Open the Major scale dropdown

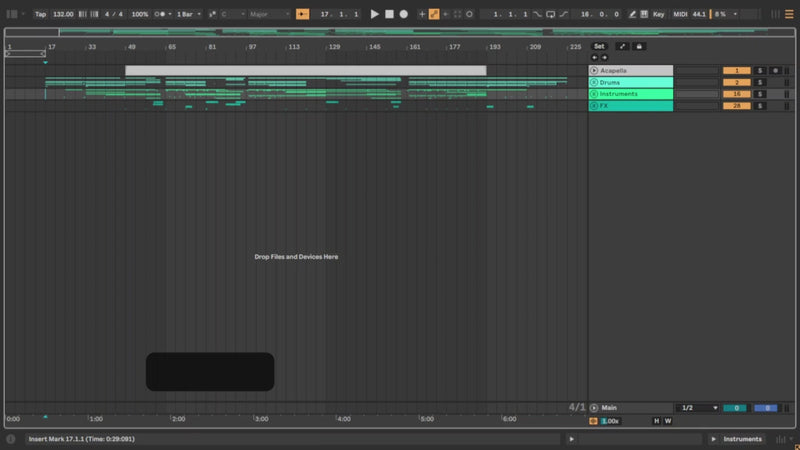271,14
